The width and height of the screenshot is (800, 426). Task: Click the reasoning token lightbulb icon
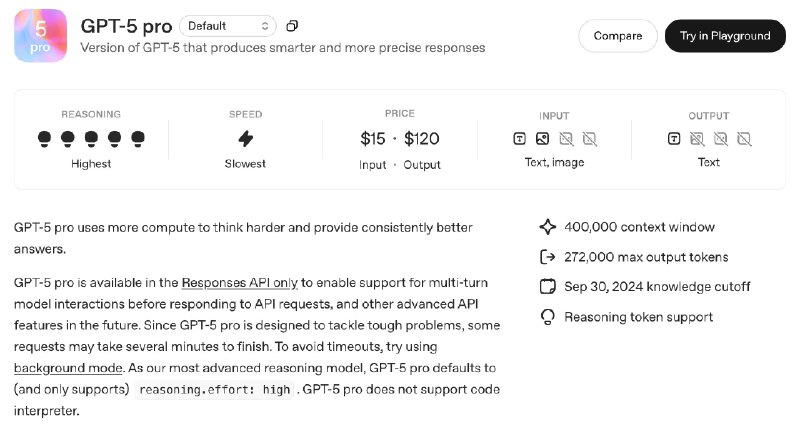click(x=547, y=317)
